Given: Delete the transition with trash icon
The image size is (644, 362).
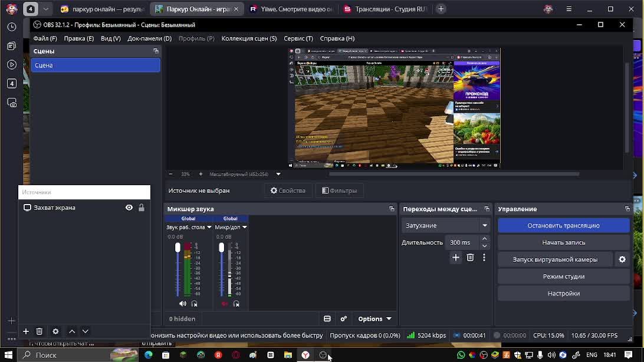Looking at the screenshot, I should coord(470,258).
